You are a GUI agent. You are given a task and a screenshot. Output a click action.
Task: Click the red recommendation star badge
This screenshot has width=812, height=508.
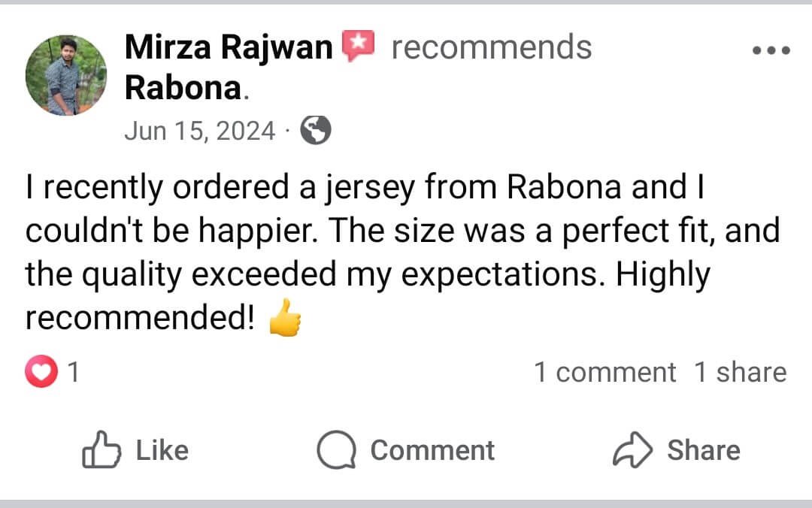(x=358, y=46)
